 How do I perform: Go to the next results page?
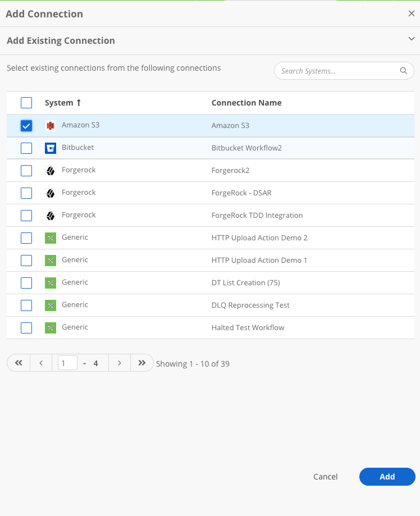(x=120, y=363)
